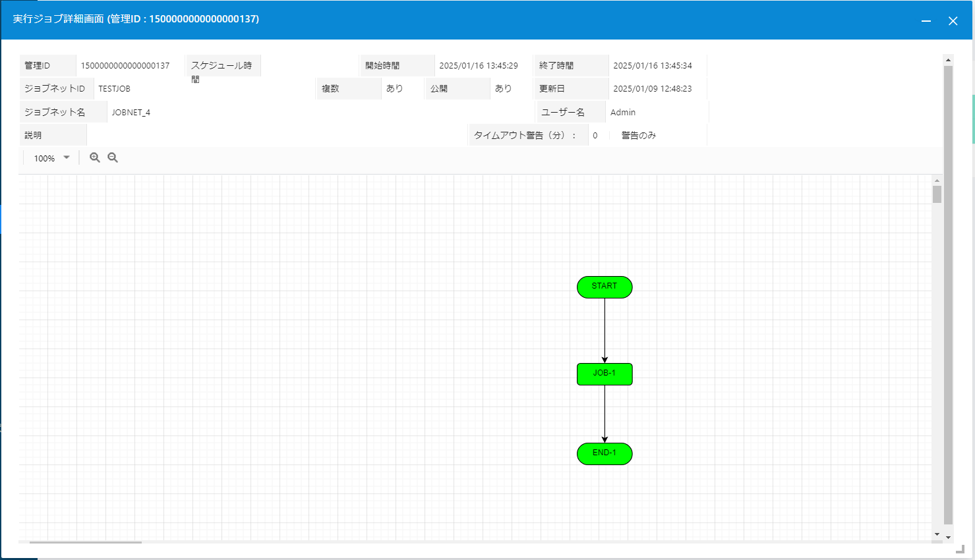This screenshot has height=560, width=975.
Task: Click the 複数 あり value field
Action: tap(396, 88)
